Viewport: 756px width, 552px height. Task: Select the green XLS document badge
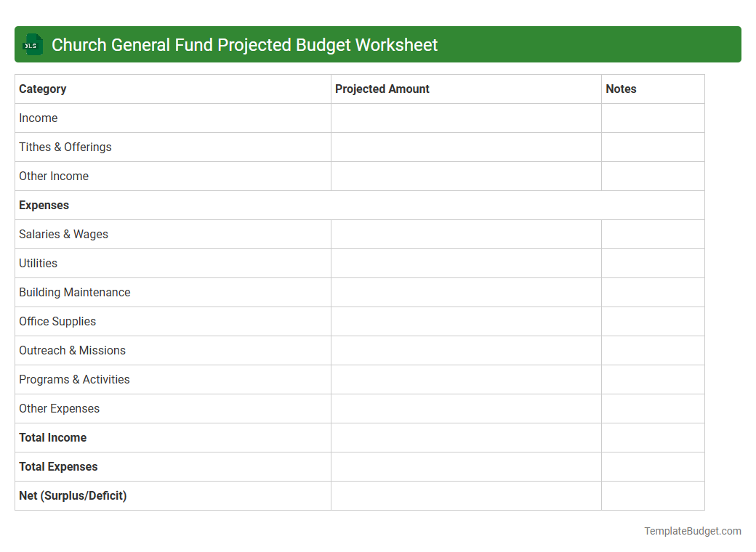pos(32,44)
